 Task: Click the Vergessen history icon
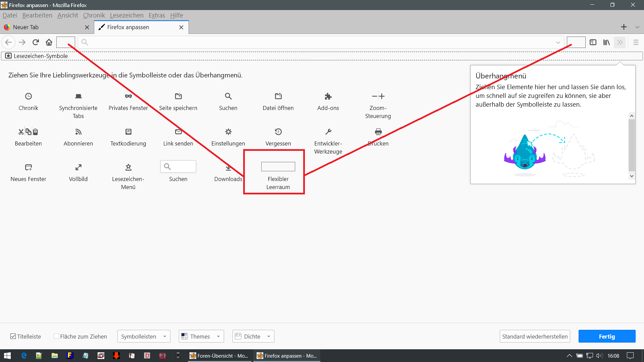click(278, 132)
